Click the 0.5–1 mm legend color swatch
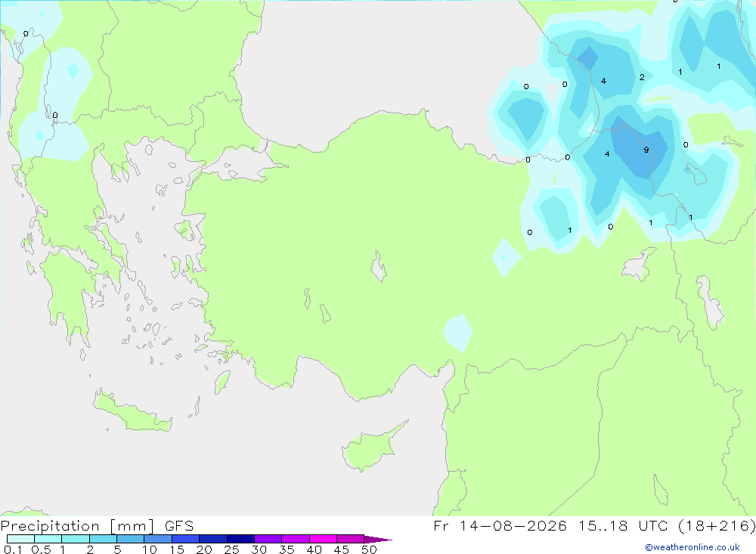The height and width of the screenshot is (554, 756). coord(48,539)
